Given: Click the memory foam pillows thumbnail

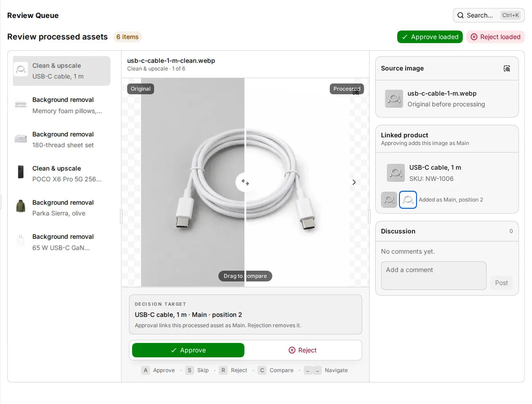Looking at the screenshot, I should tap(21, 104).
